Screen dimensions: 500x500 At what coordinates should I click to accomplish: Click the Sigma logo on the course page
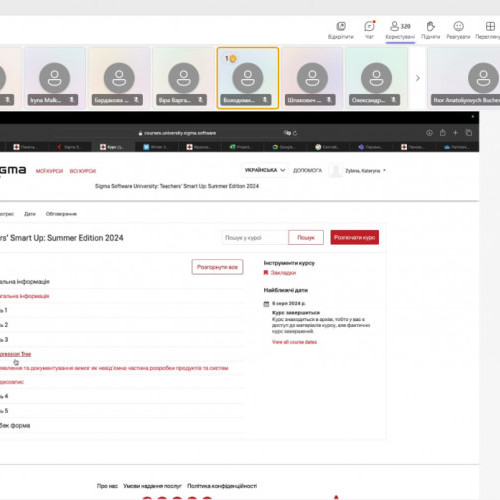tap(13, 170)
